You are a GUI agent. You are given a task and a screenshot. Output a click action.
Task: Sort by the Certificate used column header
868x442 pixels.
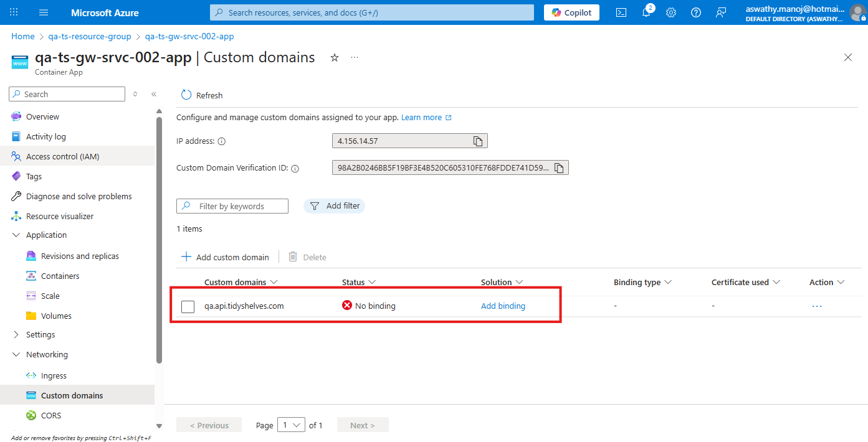click(x=746, y=282)
